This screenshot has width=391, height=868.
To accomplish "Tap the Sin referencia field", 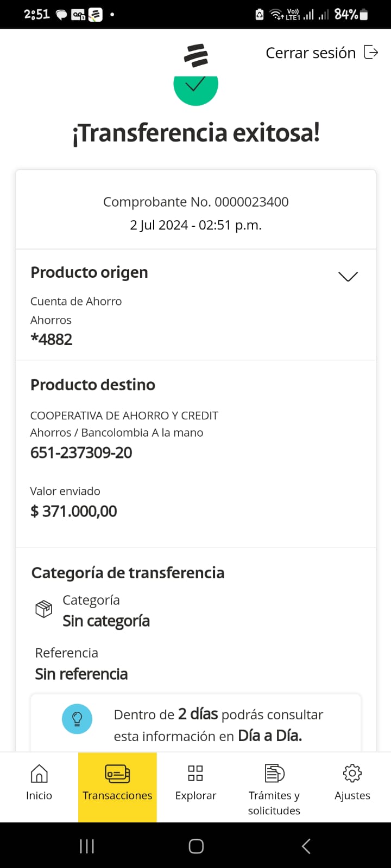I will point(81,674).
